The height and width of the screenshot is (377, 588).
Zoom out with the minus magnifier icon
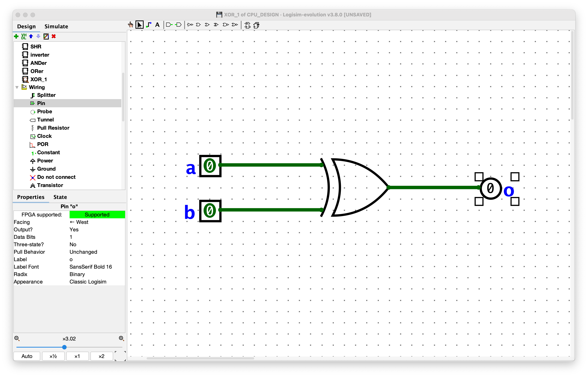(x=17, y=339)
